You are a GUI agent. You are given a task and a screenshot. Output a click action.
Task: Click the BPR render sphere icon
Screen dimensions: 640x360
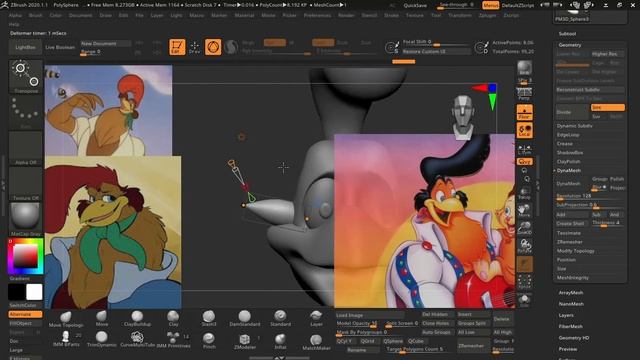pyautogui.click(x=524, y=69)
